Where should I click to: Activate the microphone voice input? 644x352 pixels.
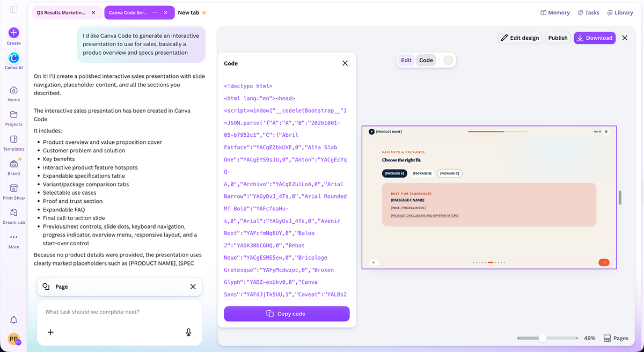click(188, 332)
